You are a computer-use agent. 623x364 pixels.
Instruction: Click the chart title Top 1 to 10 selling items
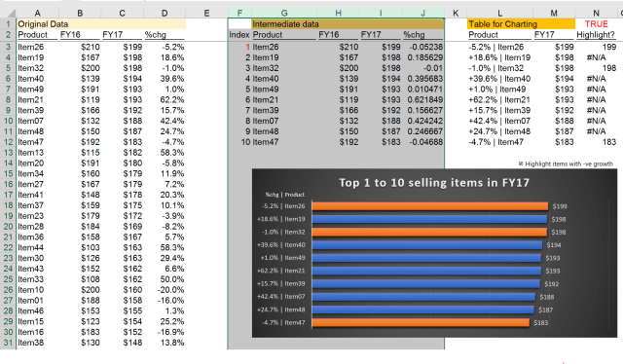434,182
